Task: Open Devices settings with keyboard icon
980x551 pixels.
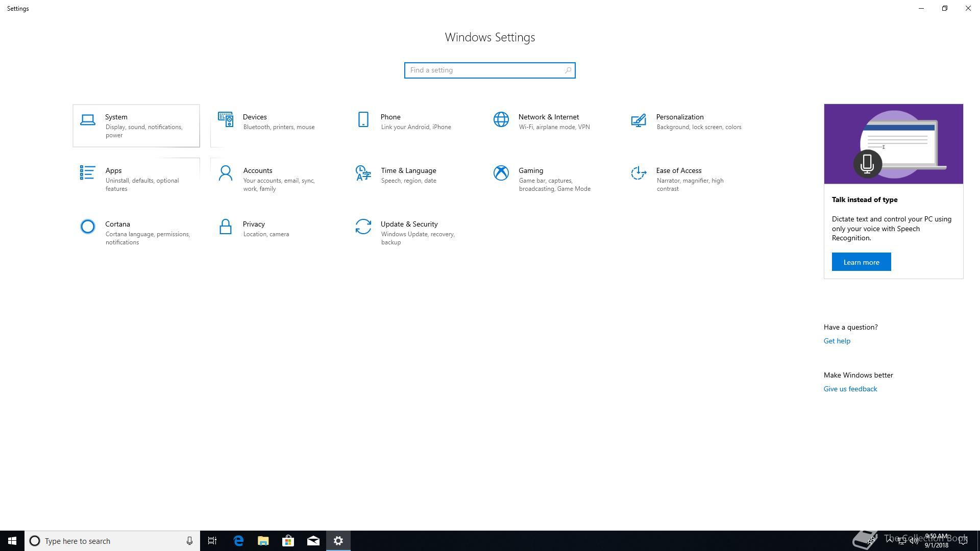Action: (226, 120)
